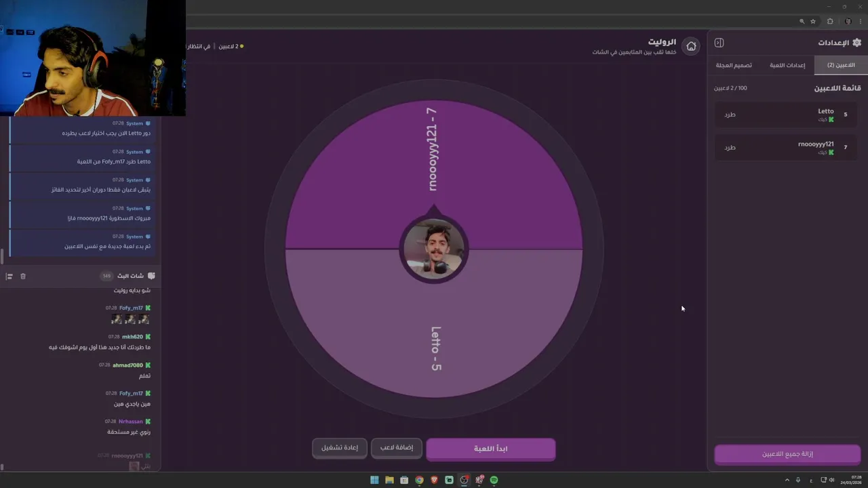Clear the stream chat with trash icon
The image size is (868, 488).
pyautogui.click(x=23, y=276)
